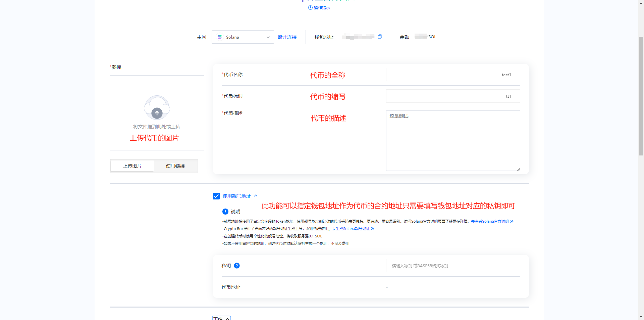Click the 将文件拖到此处或上传 text
Image resolution: width=644 pixels, height=320 pixels.
[157, 127]
